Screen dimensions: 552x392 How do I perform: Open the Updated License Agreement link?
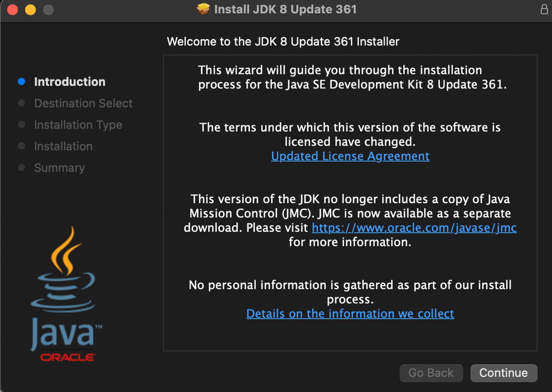point(350,156)
